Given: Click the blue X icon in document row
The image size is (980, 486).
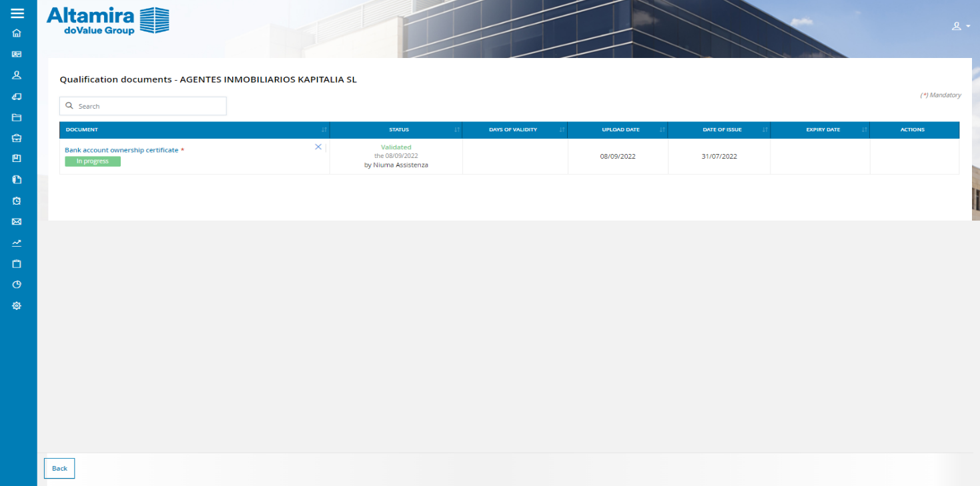Looking at the screenshot, I should (x=318, y=147).
